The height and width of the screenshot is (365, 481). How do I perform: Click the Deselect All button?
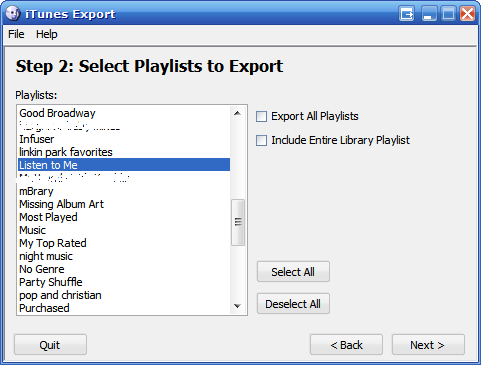(x=293, y=304)
